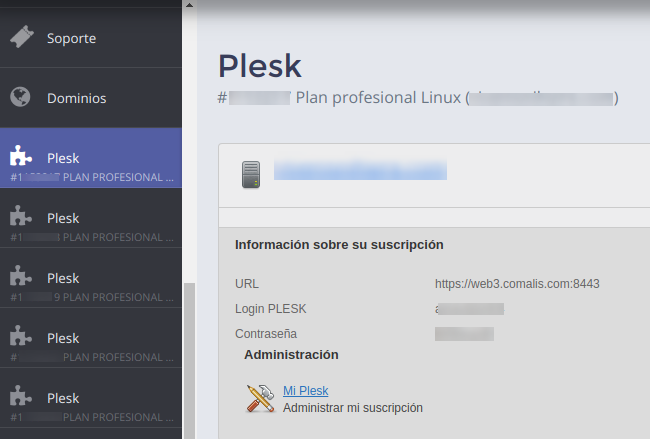
Task: Open the Soporte menu entry
Action: tap(91, 38)
